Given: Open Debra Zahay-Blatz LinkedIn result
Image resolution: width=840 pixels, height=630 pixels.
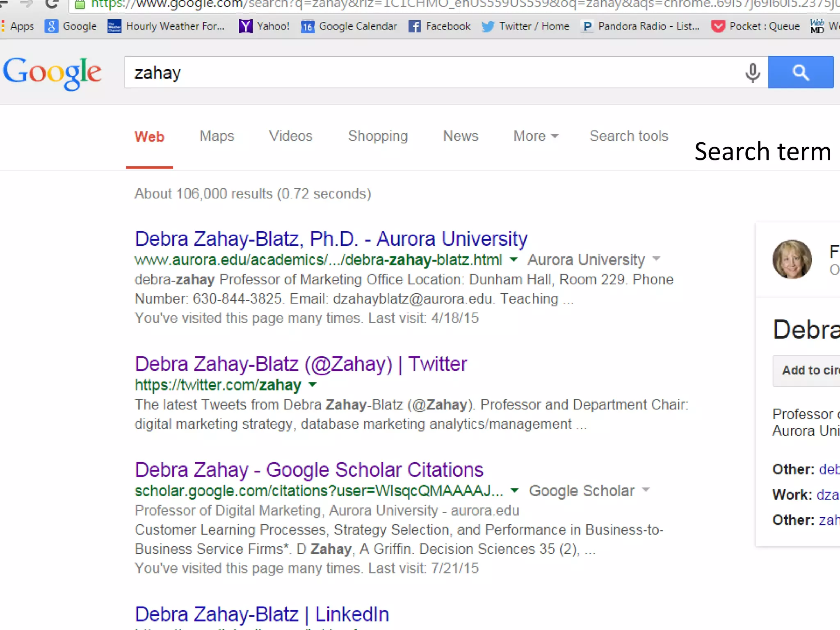Looking at the screenshot, I should 262,614.
